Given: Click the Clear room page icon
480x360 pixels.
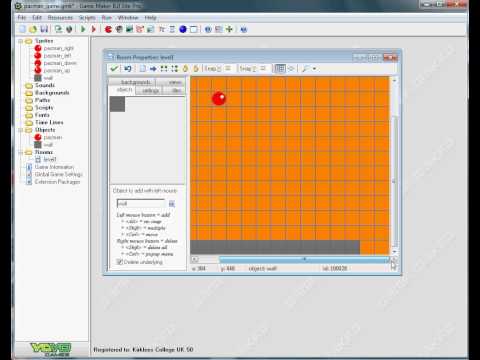Looking at the screenshot, I should [143, 68].
